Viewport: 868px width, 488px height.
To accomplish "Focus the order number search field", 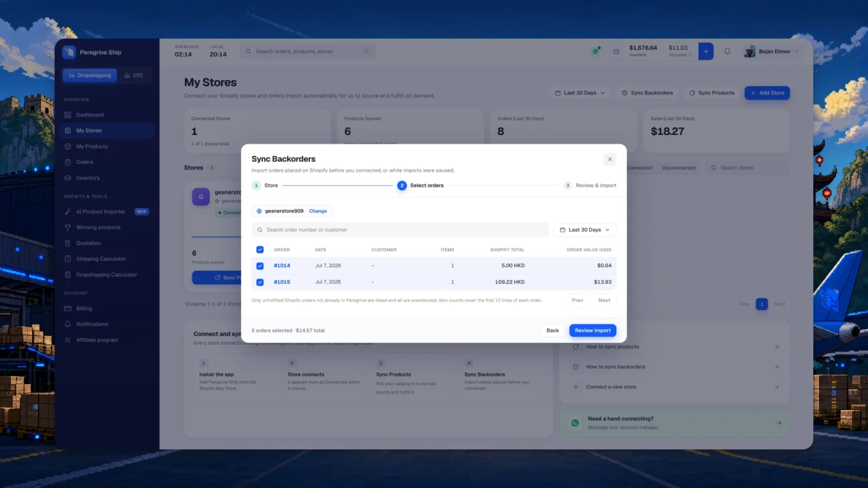I will coord(400,230).
